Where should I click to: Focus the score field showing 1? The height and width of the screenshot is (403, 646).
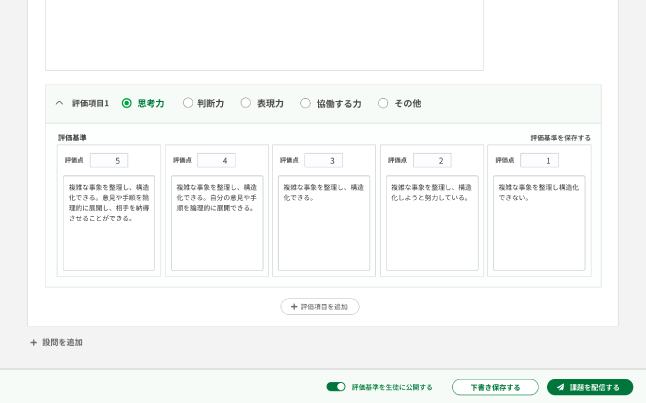click(539, 160)
